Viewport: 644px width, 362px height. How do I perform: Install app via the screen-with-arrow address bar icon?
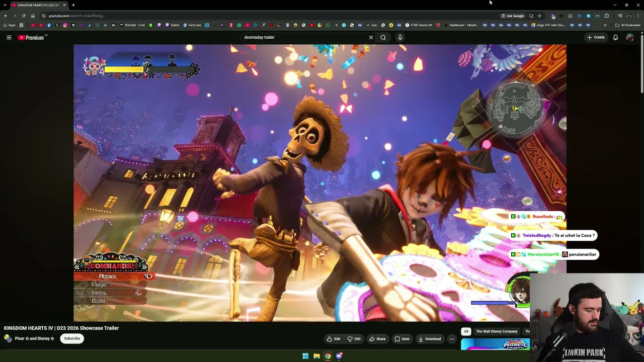[531, 16]
